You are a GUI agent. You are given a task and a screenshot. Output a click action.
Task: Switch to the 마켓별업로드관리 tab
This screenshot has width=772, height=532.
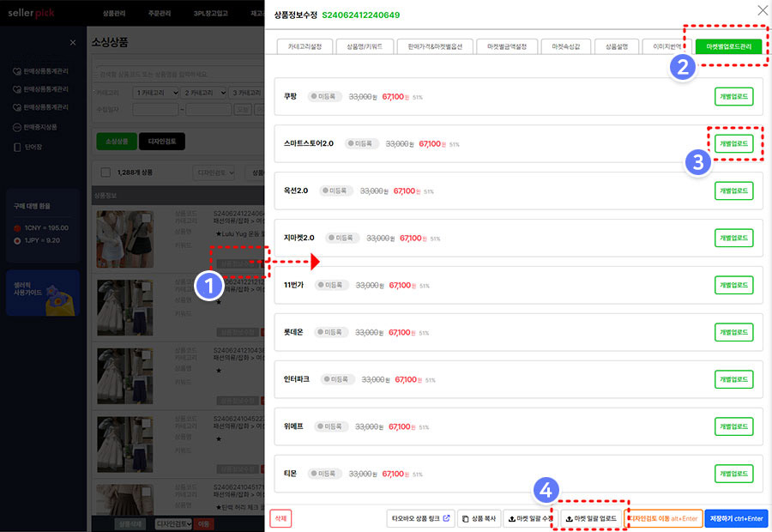(x=729, y=46)
